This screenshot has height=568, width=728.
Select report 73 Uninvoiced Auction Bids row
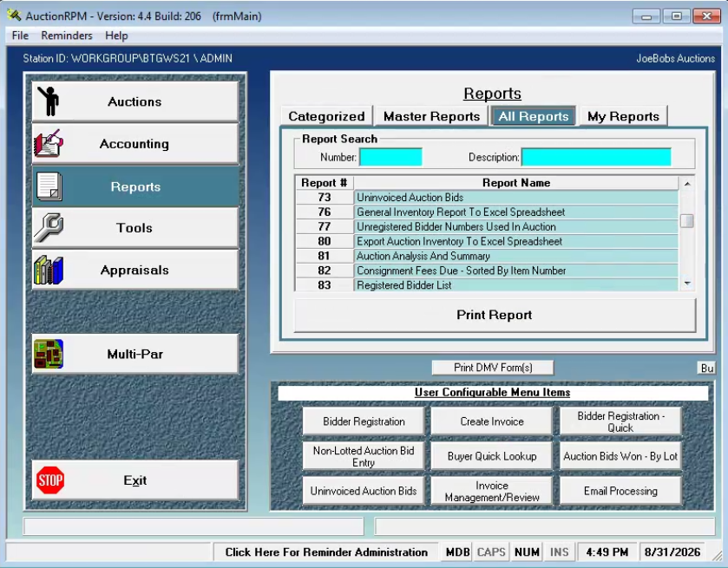[x=487, y=197]
